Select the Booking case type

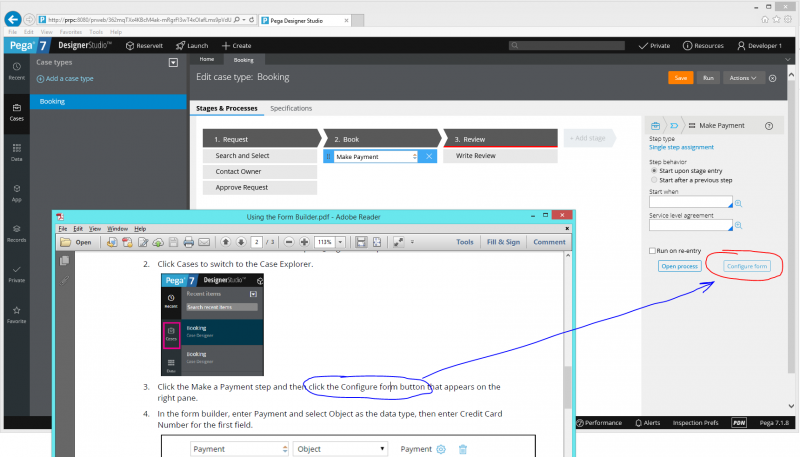(x=108, y=101)
